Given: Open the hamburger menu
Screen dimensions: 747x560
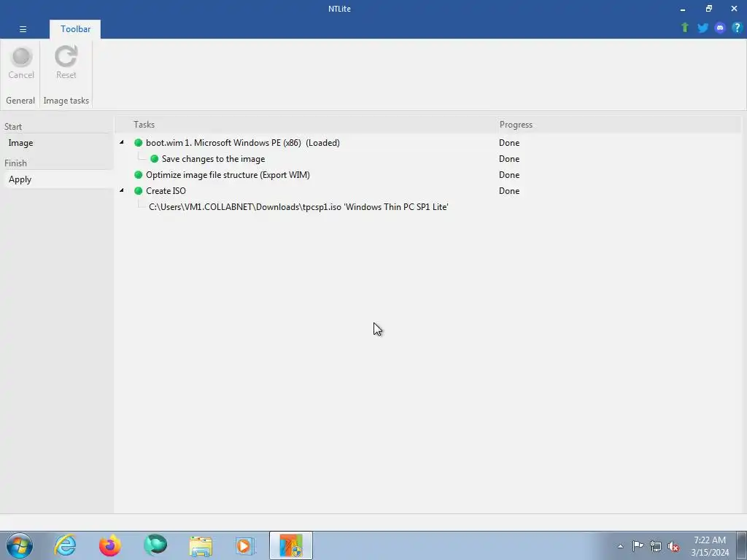Looking at the screenshot, I should [23, 29].
